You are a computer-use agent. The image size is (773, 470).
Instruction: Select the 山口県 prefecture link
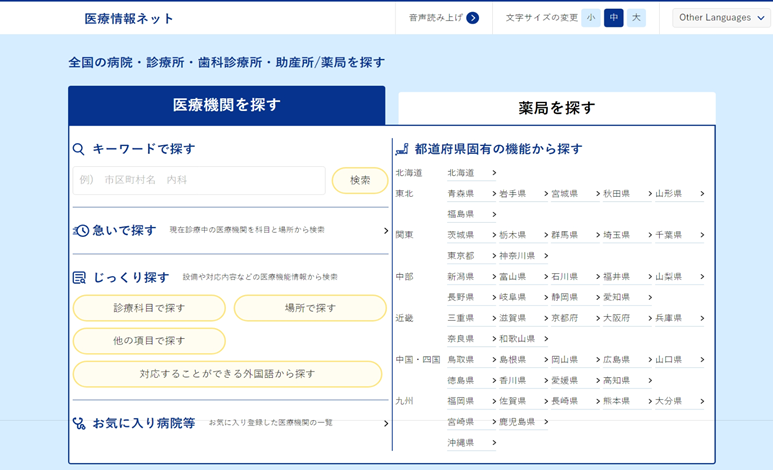point(679,360)
